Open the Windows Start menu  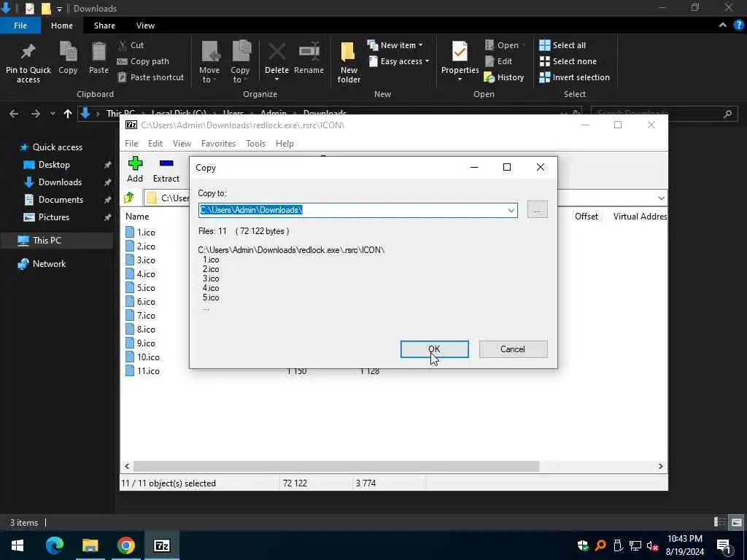[x=18, y=545]
